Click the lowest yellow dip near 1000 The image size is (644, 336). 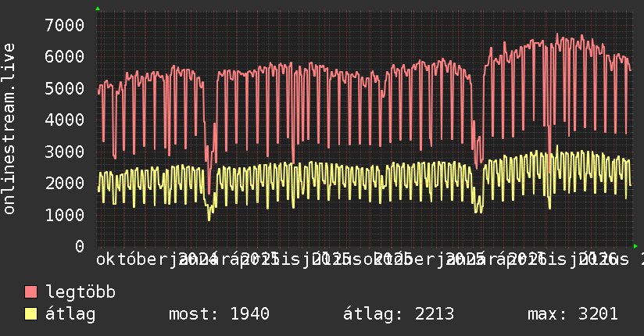tap(209, 219)
